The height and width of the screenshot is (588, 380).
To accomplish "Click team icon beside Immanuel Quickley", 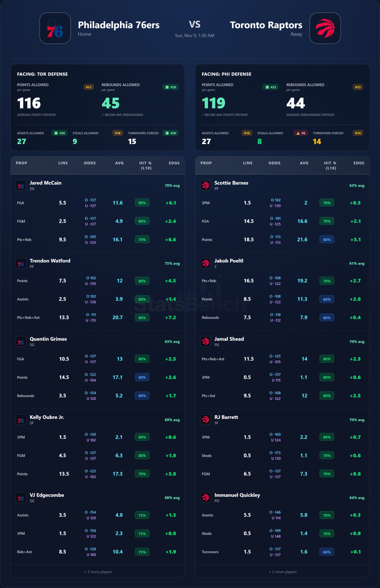I will (205, 498).
